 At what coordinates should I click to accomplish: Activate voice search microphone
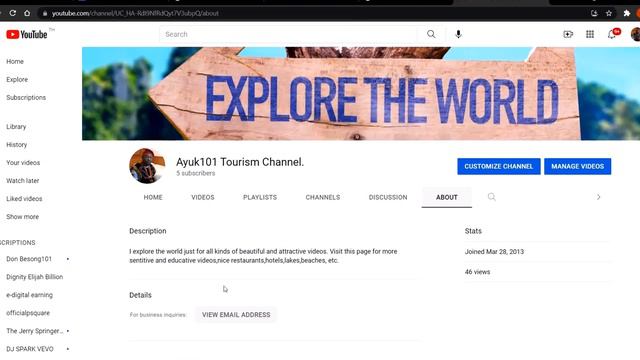click(x=458, y=34)
